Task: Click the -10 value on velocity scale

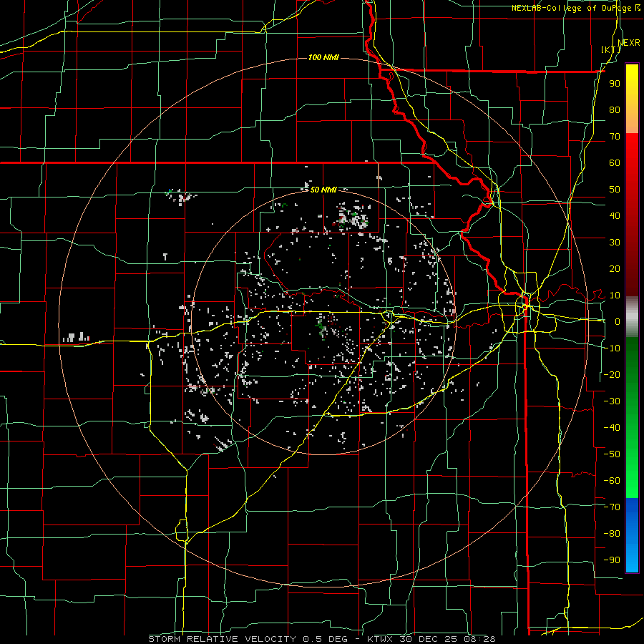Action: coord(612,348)
